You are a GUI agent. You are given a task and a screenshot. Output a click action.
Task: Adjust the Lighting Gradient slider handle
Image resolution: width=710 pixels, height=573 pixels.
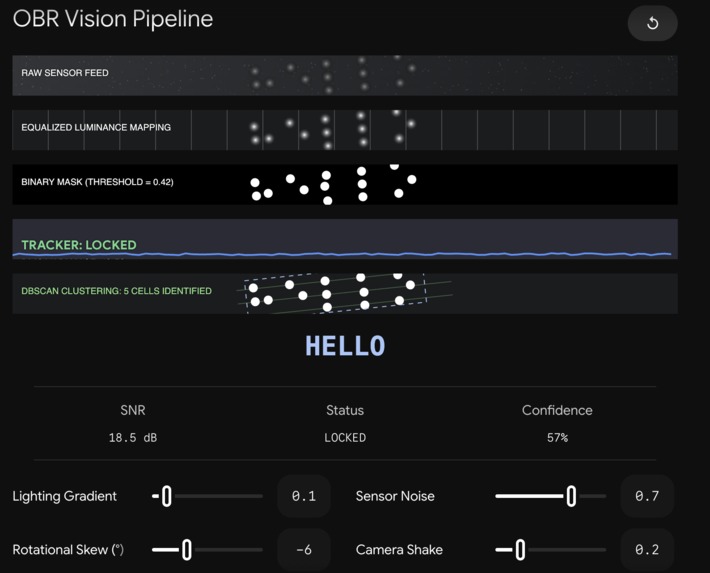click(x=167, y=496)
